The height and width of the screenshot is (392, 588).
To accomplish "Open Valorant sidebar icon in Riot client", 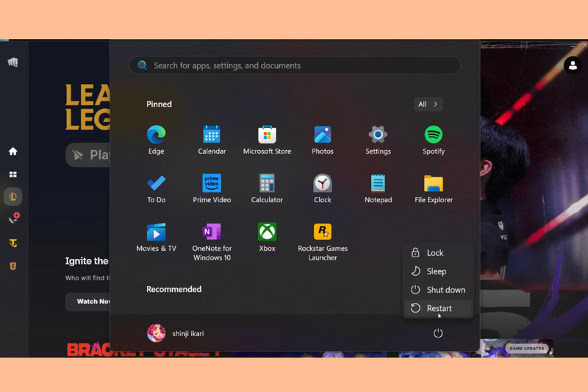I will (13, 218).
